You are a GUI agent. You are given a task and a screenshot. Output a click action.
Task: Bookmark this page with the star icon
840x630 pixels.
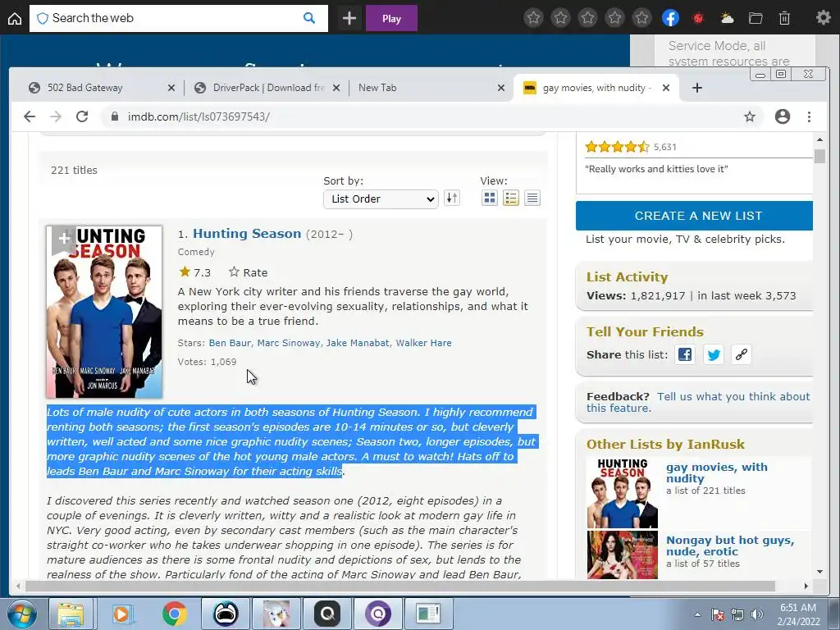(x=750, y=116)
